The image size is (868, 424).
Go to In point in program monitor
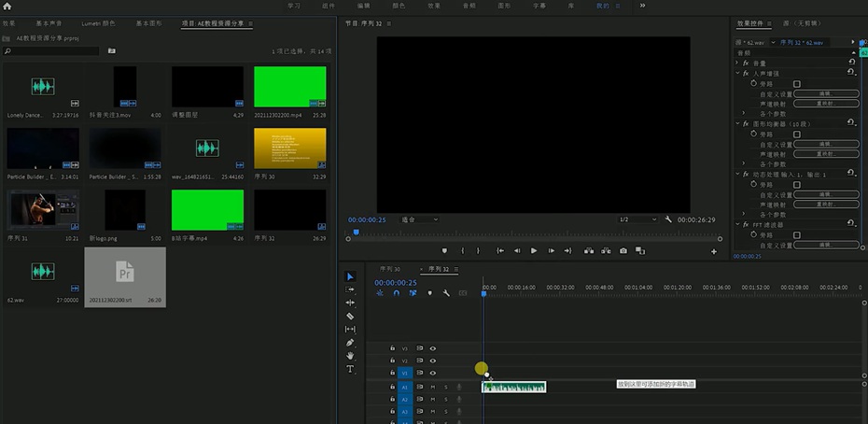[500, 250]
